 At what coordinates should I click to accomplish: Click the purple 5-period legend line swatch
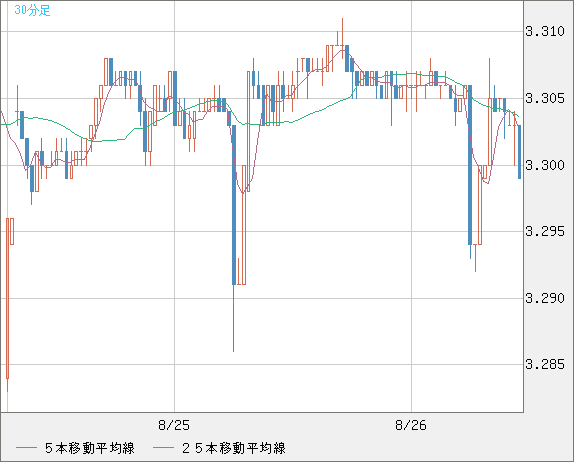pos(26,448)
